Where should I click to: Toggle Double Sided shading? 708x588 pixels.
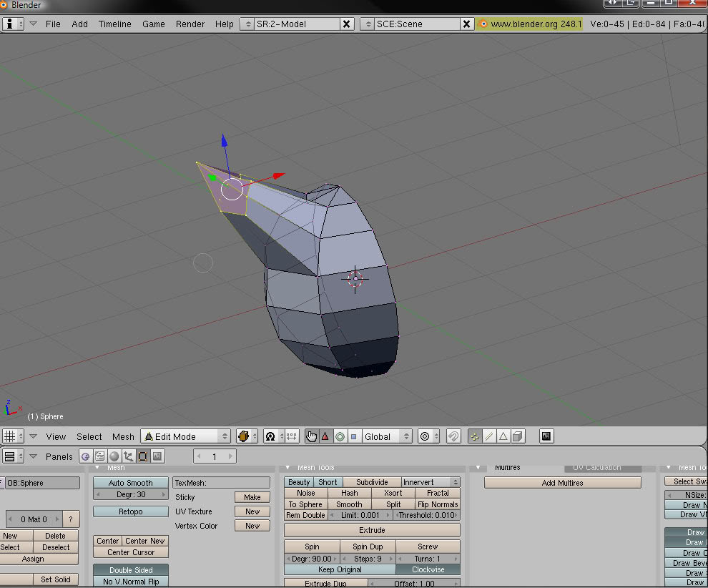[130, 570]
